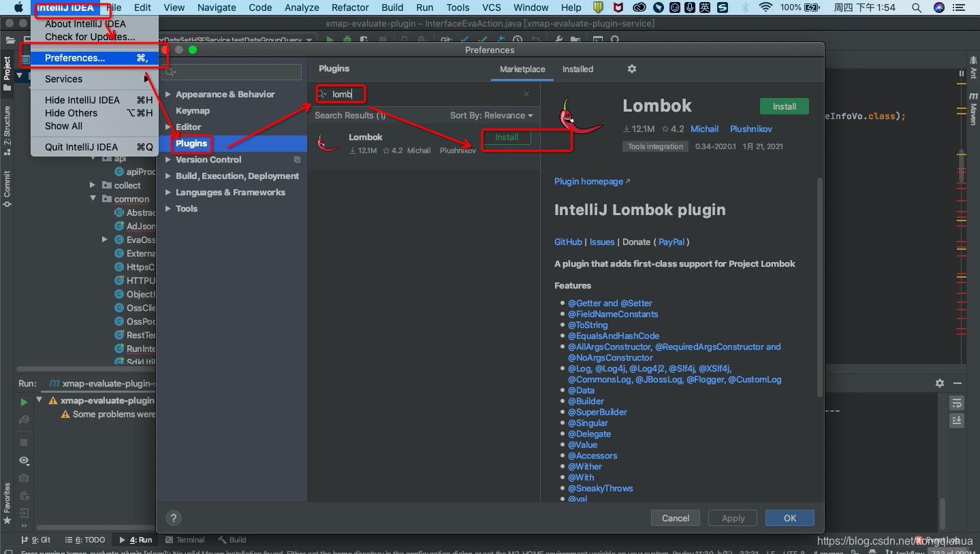Collapse the common folder in project tree

[x=93, y=199]
